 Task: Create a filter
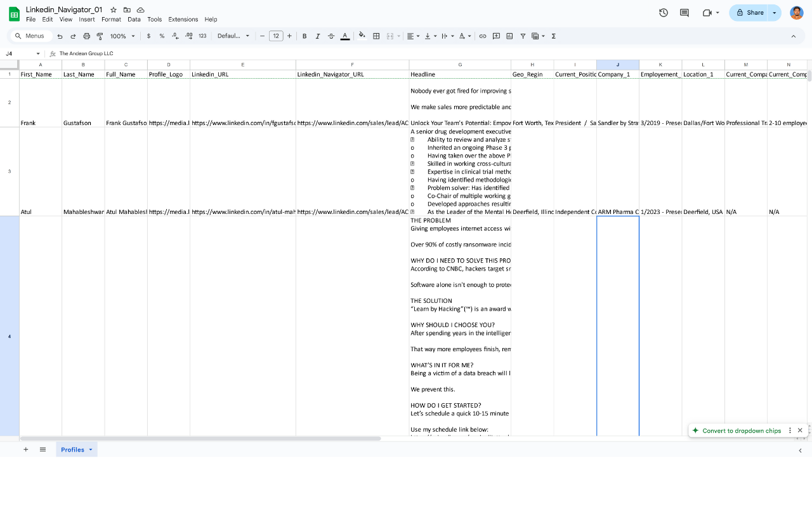(523, 36)
